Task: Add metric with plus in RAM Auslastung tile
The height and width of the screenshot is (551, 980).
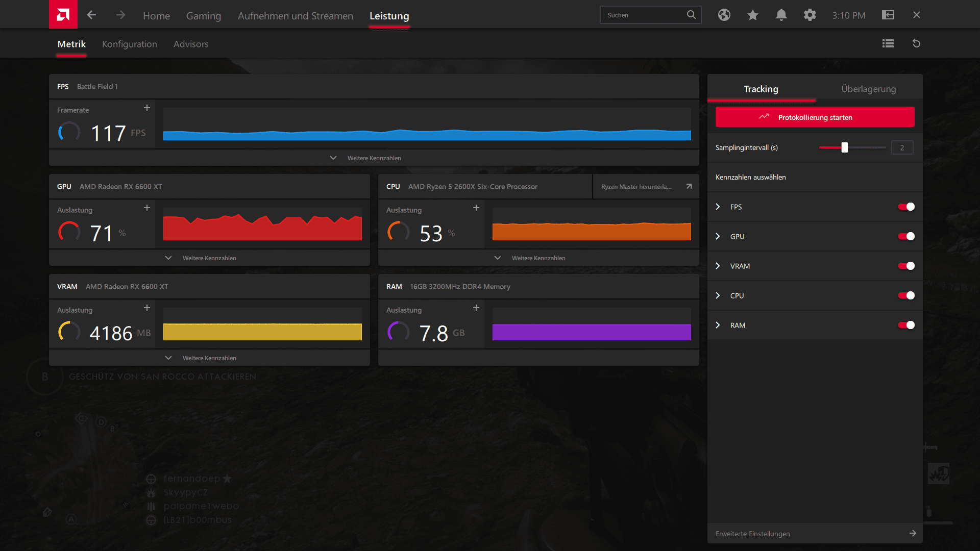Action: (x=476, y=308)
